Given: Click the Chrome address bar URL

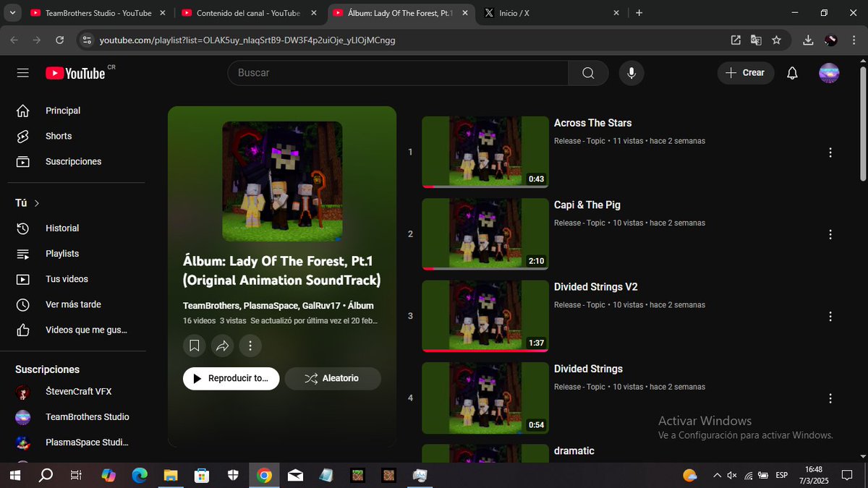Looking at the screenshot, I should click(x=247, y=40).
